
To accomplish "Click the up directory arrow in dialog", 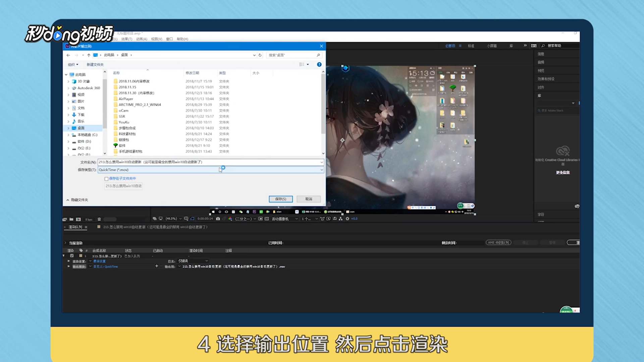I will click(89, 55).
